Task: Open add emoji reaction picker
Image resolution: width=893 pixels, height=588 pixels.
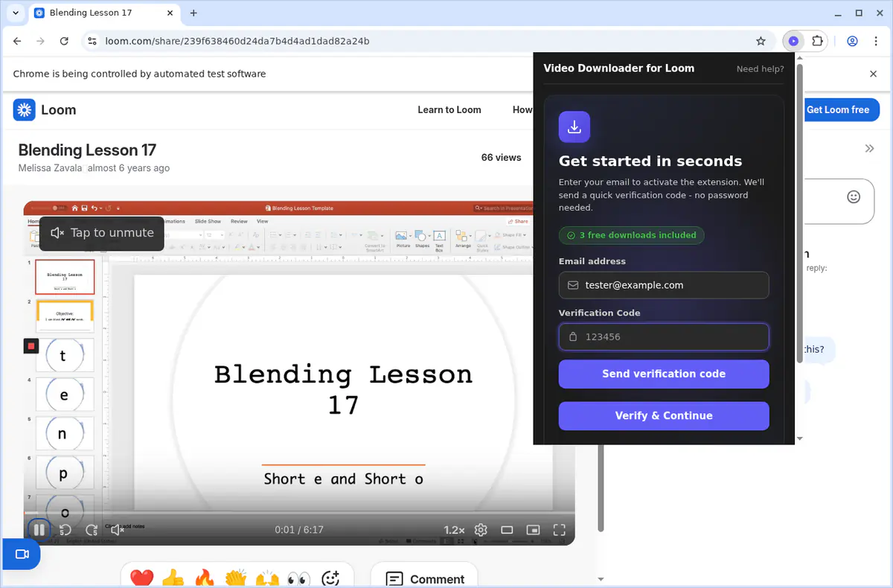Action: tap(330, 578)
